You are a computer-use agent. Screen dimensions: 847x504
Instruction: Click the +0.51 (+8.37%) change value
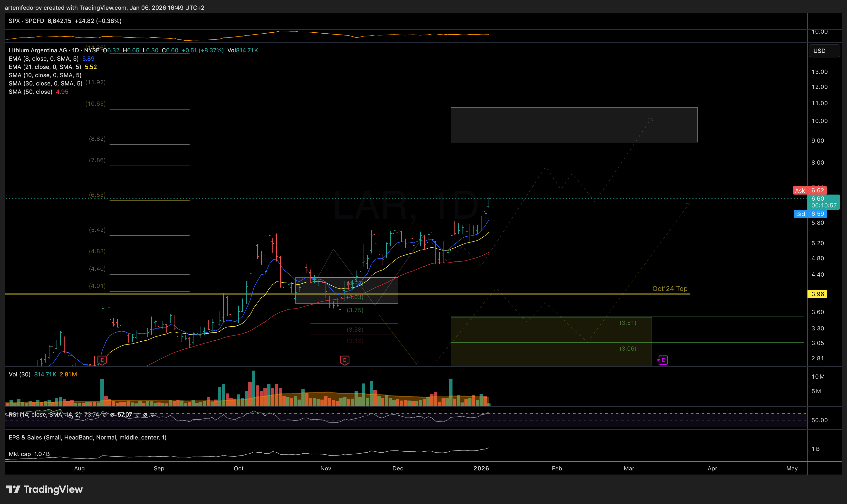202,50
